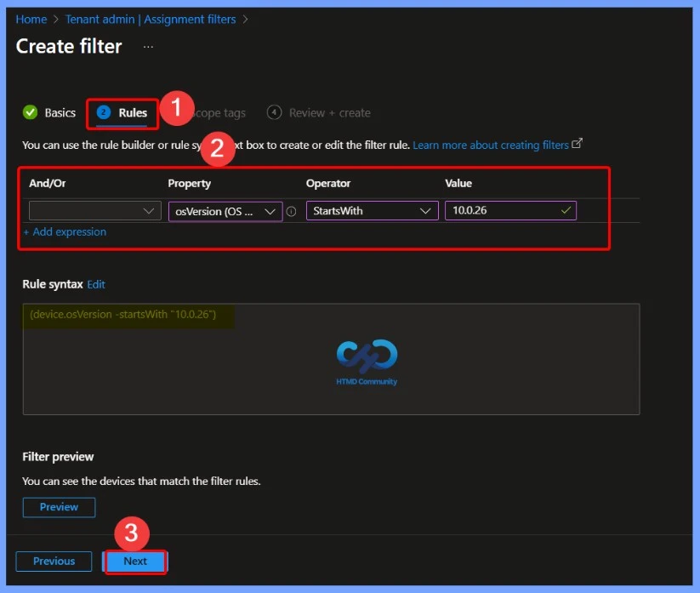Click the Next button
This screenshot has width=700, height=593.
tap(134, 561)
